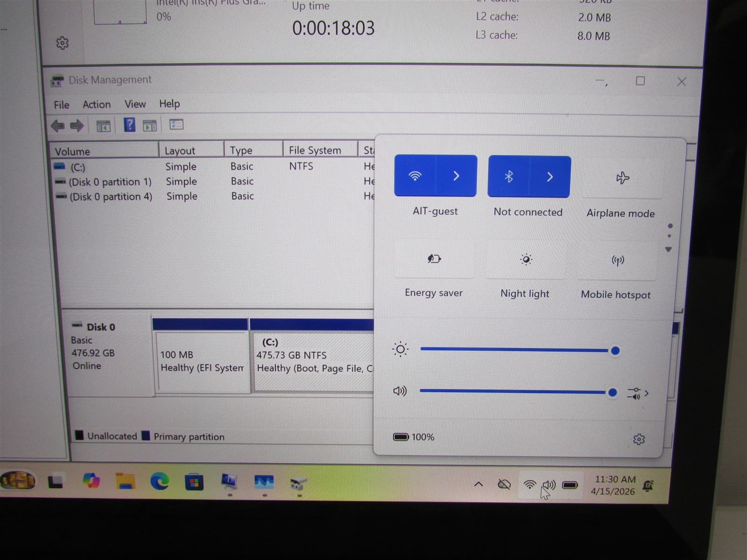Click the GPU usage graph thumbnail in Task Manager
The width and height of the screenshot is (747, 560).
click(120, 12)
